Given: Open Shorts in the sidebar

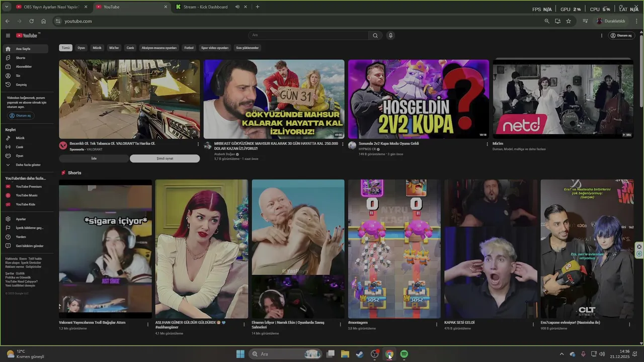Looking at the screenshot, I should [x=26, y=58].
